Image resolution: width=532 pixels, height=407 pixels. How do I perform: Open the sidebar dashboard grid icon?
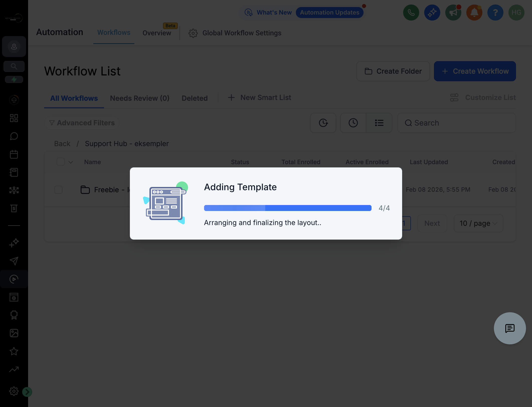point(14,118)
